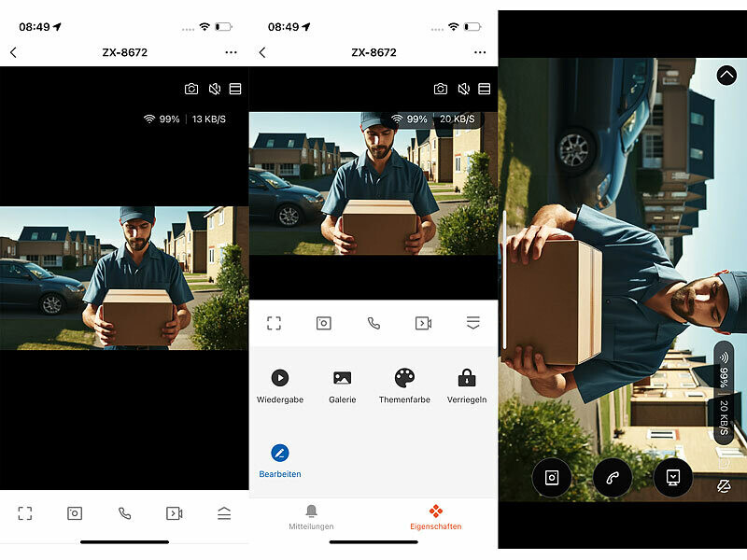This screenshot has width=747, height=560.
Task: Open the stacked-bars icon on the middle screen
Action: (485, 89)
